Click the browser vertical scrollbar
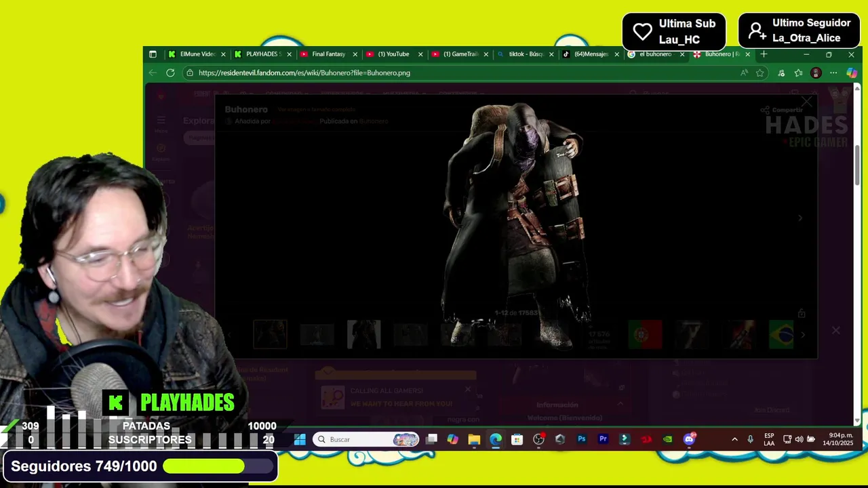This screenshot has height=488, width=868. tap(857, 165)
